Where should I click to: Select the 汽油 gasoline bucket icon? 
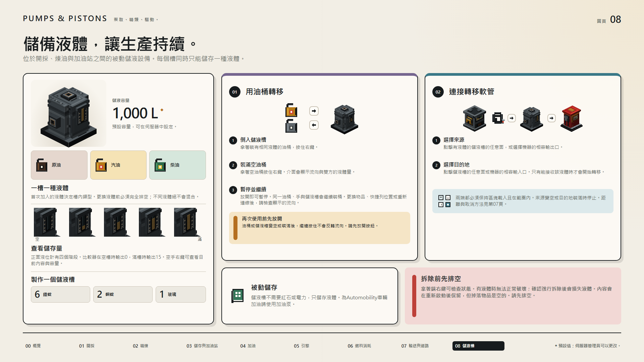(101, 165)
